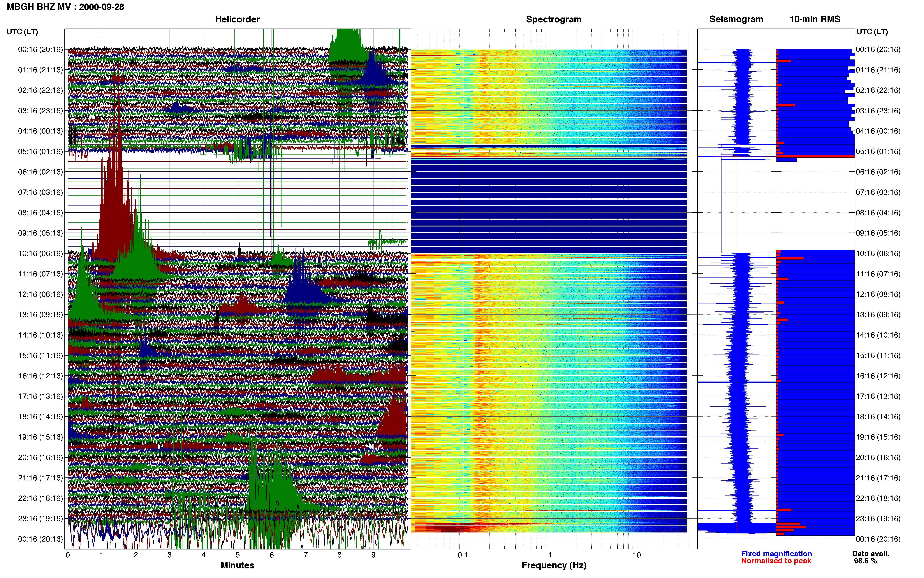Click left-axis time label 06:16 (02:16)
The width and height of the screenshot is (924, 578).
[41, 172]
